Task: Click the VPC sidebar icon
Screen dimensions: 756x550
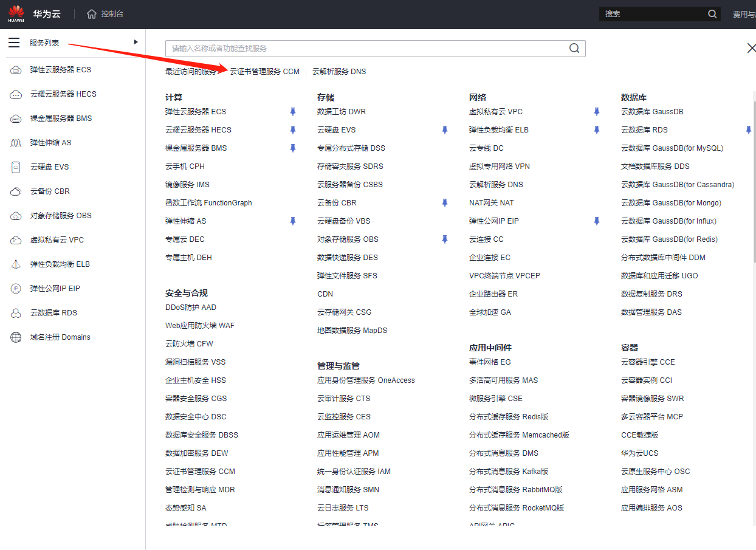Action: pyautogui.click(x=16, y=240)
